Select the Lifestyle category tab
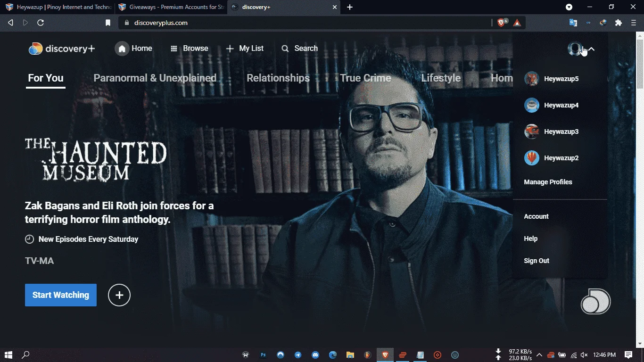This screenshot has height=362, width=644. (441, 78)
